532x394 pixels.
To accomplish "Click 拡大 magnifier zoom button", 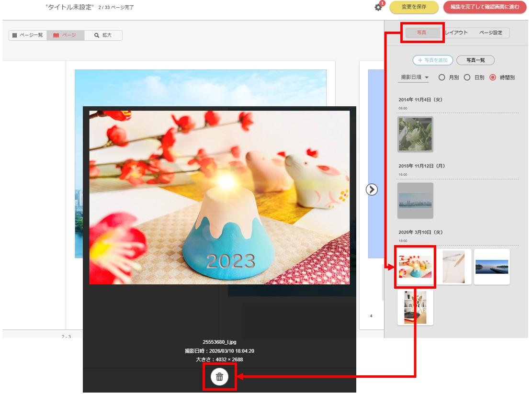I will tap(103, 35).
